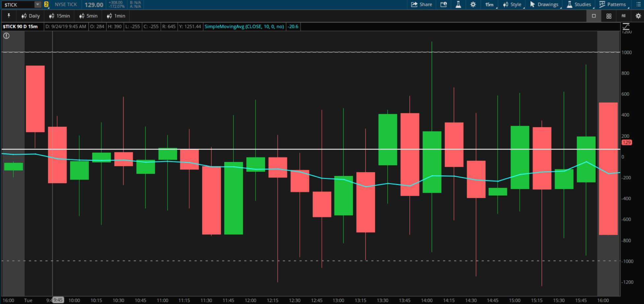The width and height of the screenshot is (644, 304).
Task: Click the pin icon on the timeframe toolbar
Action: click(x=9, y=16)
